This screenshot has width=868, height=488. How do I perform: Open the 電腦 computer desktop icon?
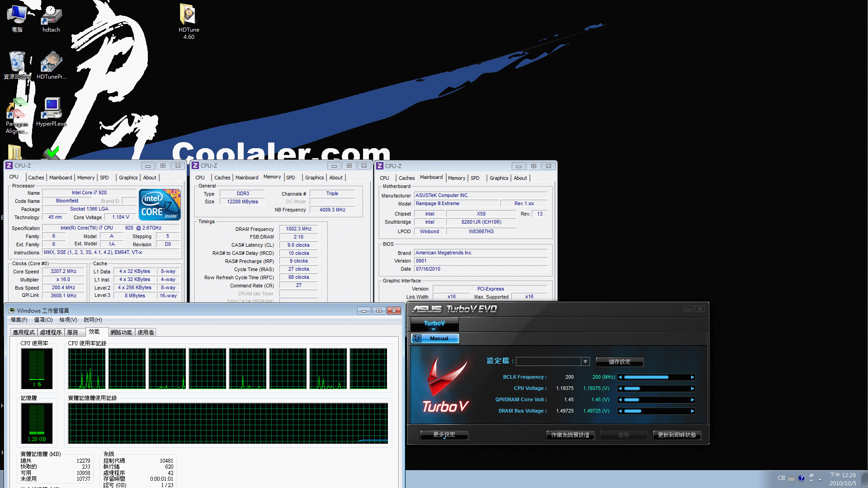click(17, 18)
